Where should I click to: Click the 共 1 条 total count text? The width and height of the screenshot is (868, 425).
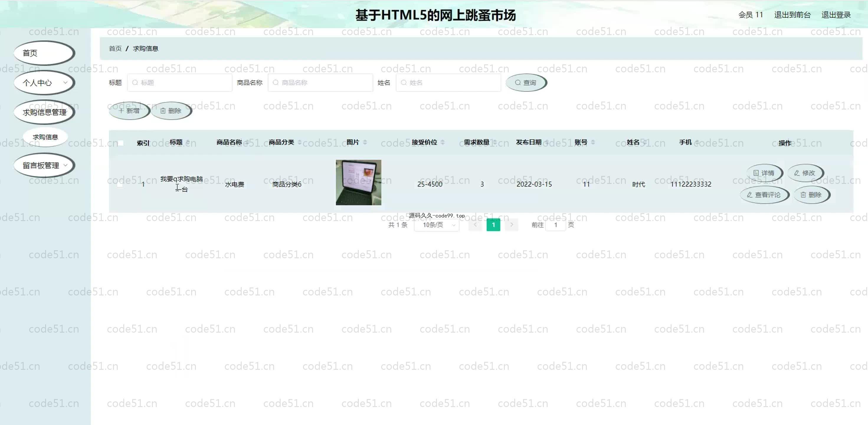[x=398, y=225]
